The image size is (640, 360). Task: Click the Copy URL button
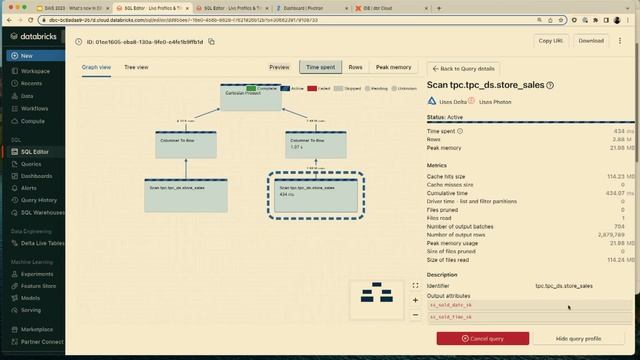point(550,41)
